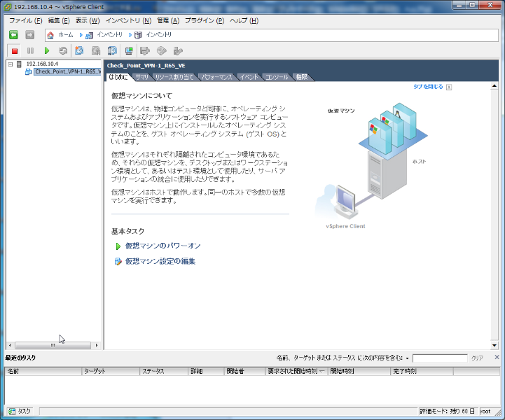Open the 管理 menu
505x420 pixels.
[x=168, y=20]
